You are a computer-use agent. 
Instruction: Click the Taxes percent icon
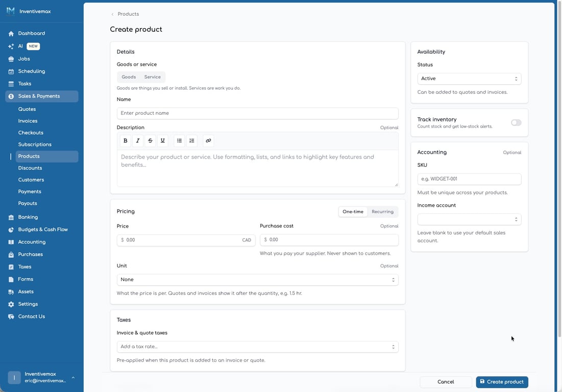[11, 267]
